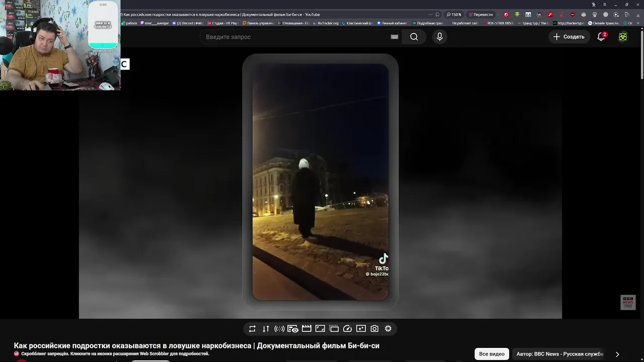Open the http://hackertype bookmark
Screen dimensions: 644x362
coord(569,23)
